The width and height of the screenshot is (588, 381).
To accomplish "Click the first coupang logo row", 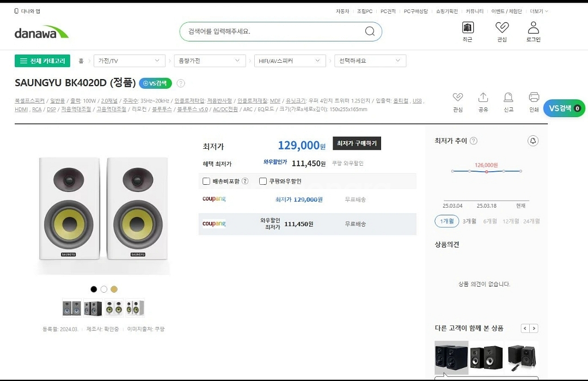I will (x=214, y=199).
